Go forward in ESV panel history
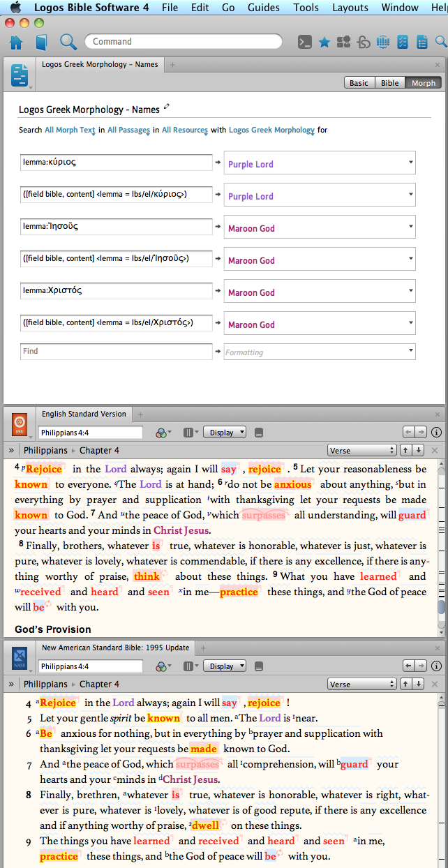This screenshot has width=448, height=868. [421, 433]
